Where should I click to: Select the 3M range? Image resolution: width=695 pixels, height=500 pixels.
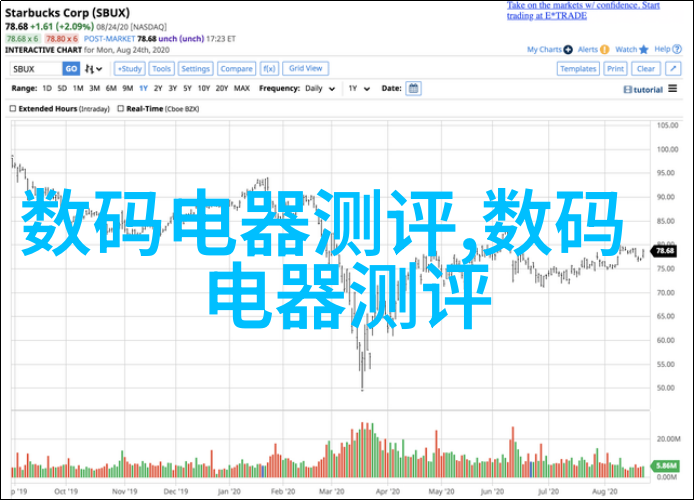[x=94, y=88]
